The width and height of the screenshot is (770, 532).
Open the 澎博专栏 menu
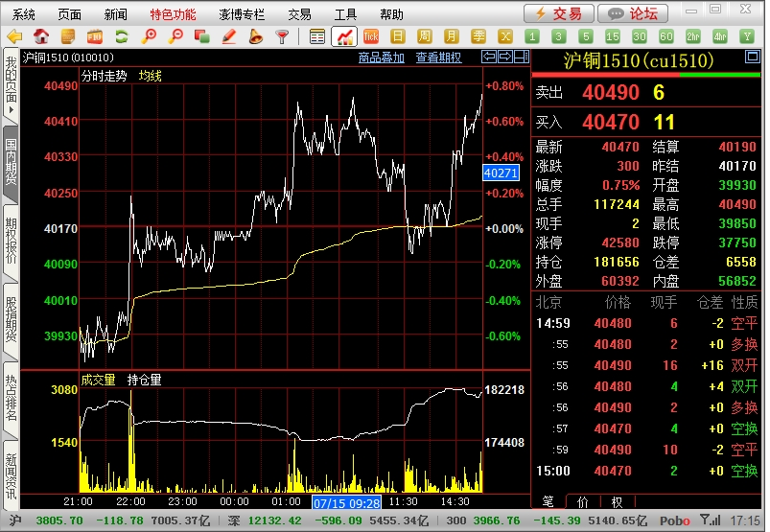(x=242, y=14)
